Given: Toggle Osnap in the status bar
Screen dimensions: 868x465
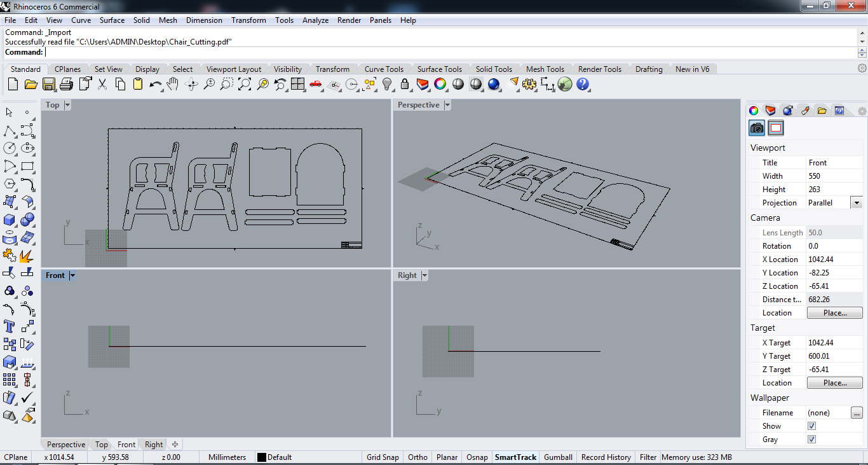Looking at the screenshot, I should click(477, 457).
